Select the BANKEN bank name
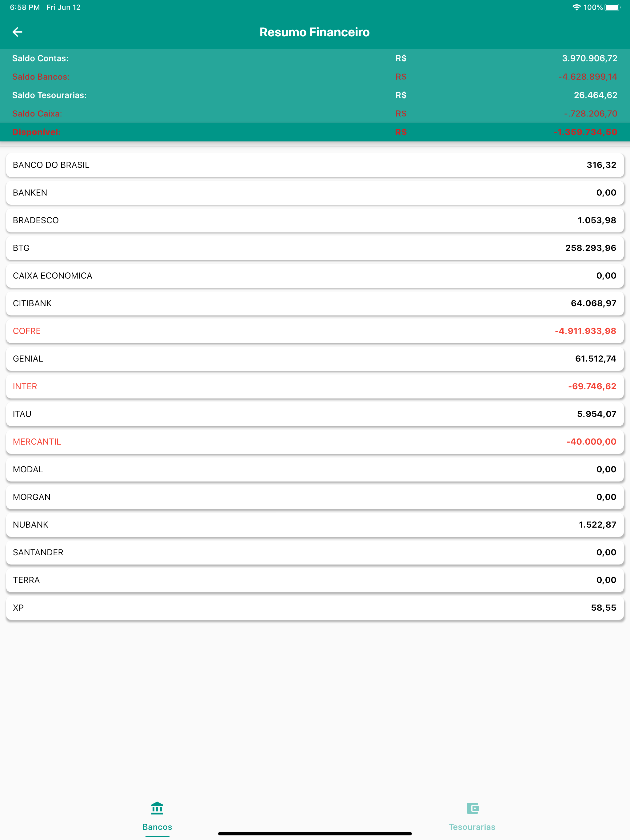 tap(30, 192)
